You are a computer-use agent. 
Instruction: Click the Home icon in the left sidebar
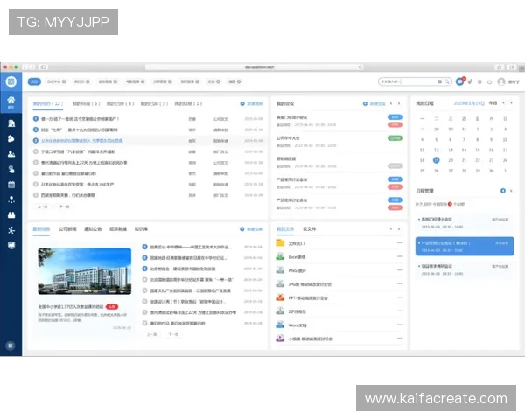(x=11, y=101)
